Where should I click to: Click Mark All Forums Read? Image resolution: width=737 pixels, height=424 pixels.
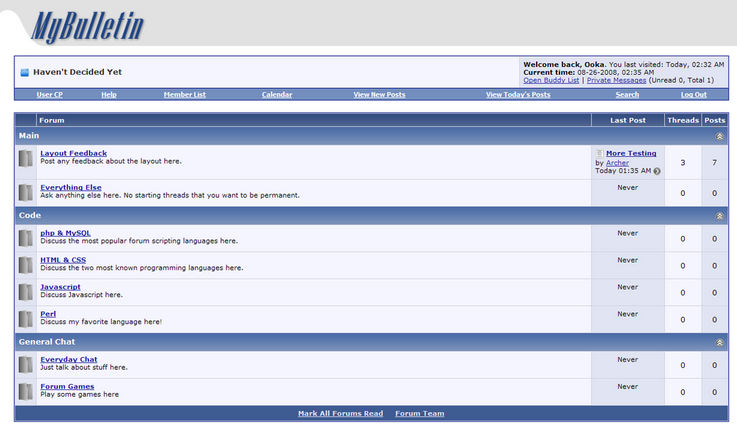click(x=340, y=413)
